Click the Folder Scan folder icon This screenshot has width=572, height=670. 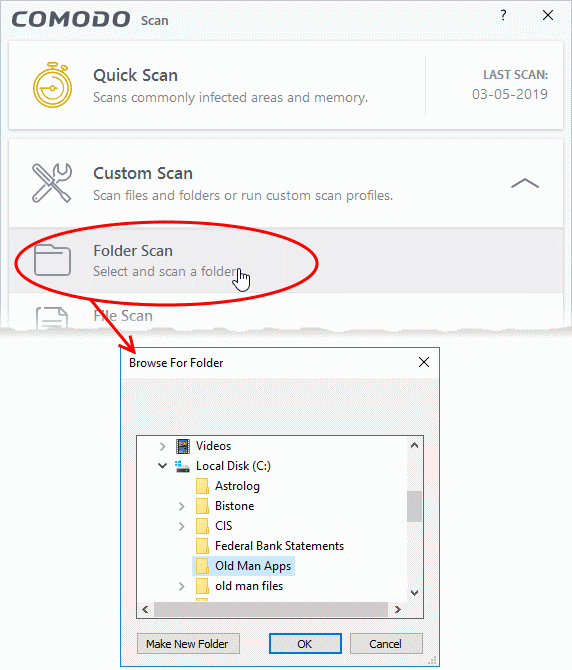[52, 260]
